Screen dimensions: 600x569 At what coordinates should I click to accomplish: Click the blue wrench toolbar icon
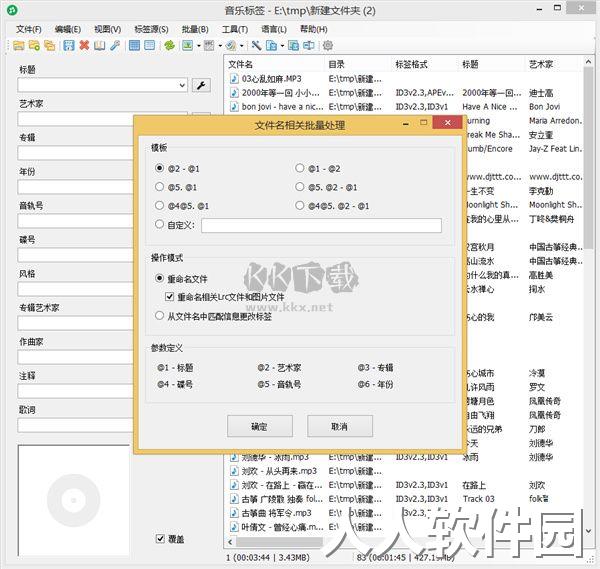pos(115,46)
